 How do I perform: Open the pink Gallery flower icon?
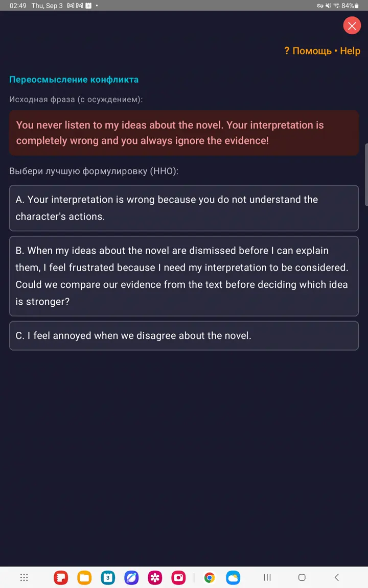155,577
